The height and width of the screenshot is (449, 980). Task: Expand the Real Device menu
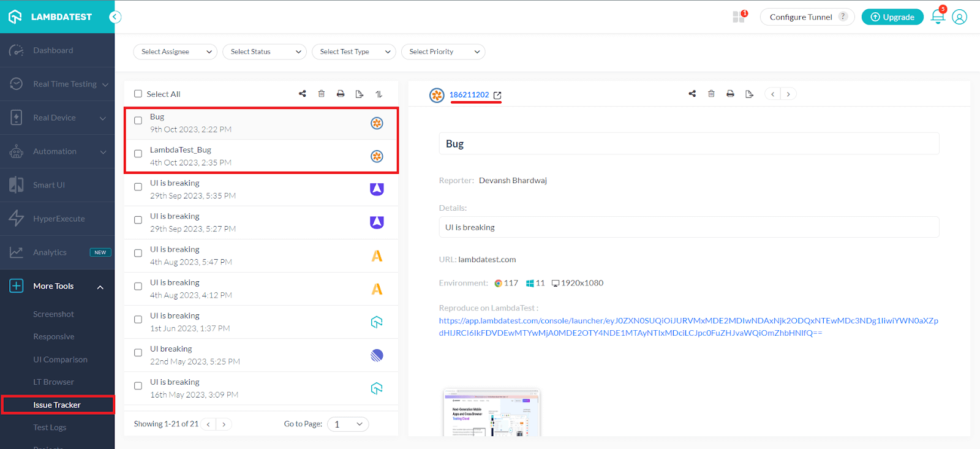click(58, 118)
